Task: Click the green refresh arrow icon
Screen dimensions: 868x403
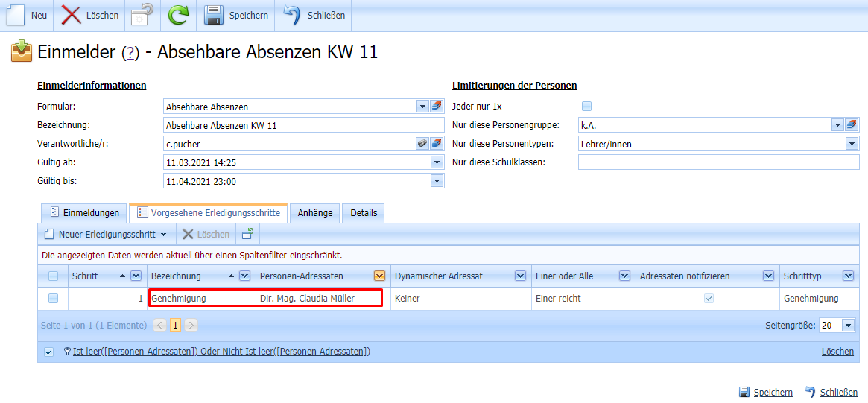Action: (x=178, y=16)
